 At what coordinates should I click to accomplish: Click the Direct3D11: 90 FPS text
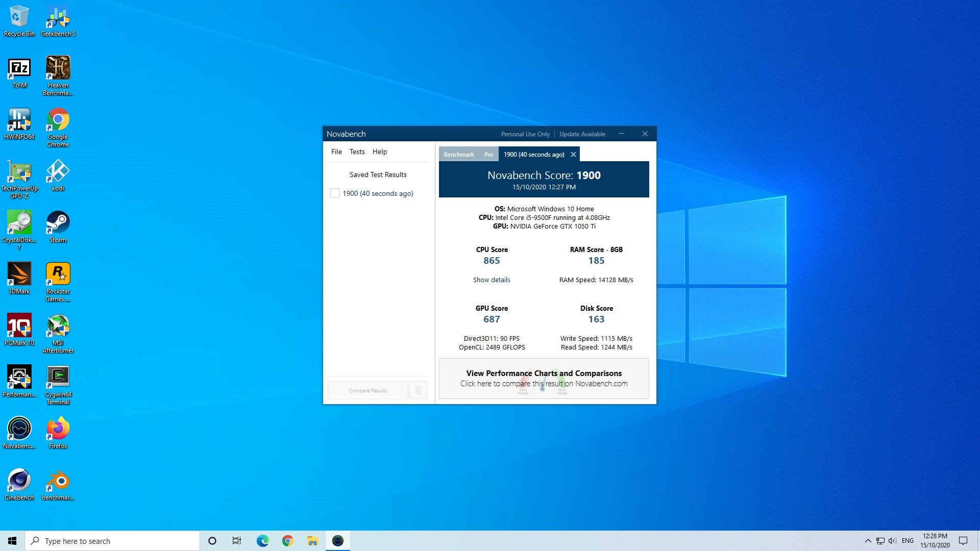(x=492, y=338)
